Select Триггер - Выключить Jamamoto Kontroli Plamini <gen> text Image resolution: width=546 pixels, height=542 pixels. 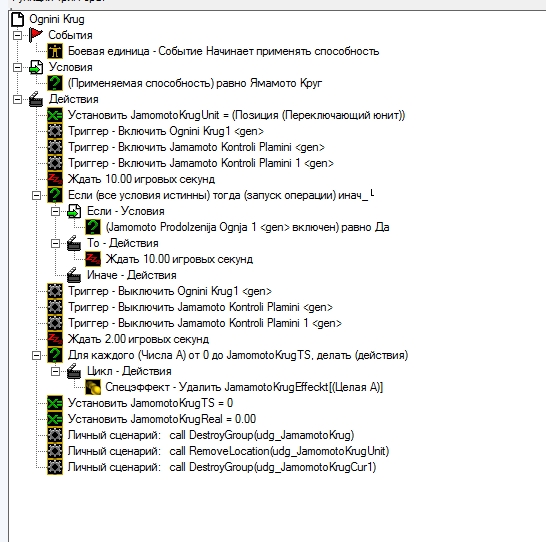[200, 307]
